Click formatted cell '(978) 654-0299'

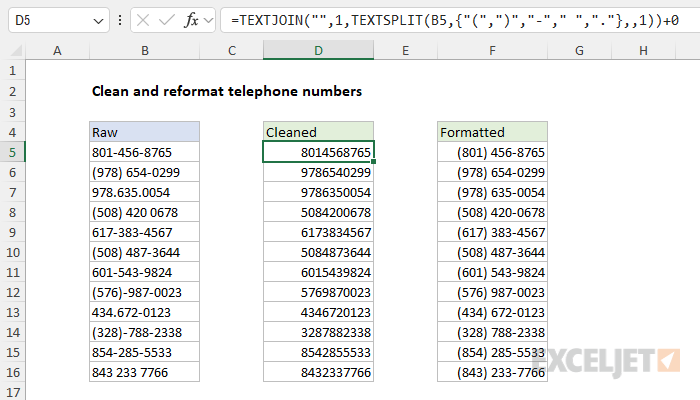(x=492, y=172)
